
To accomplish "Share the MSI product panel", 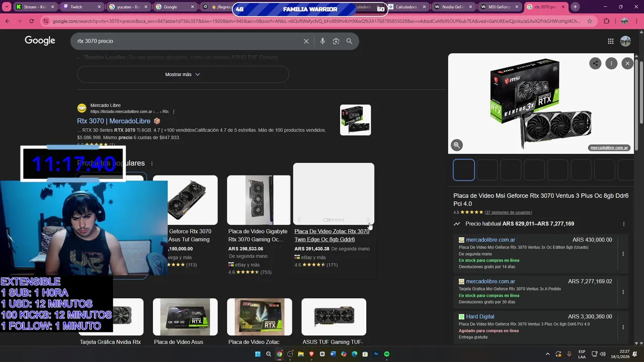I will point(595,63).
